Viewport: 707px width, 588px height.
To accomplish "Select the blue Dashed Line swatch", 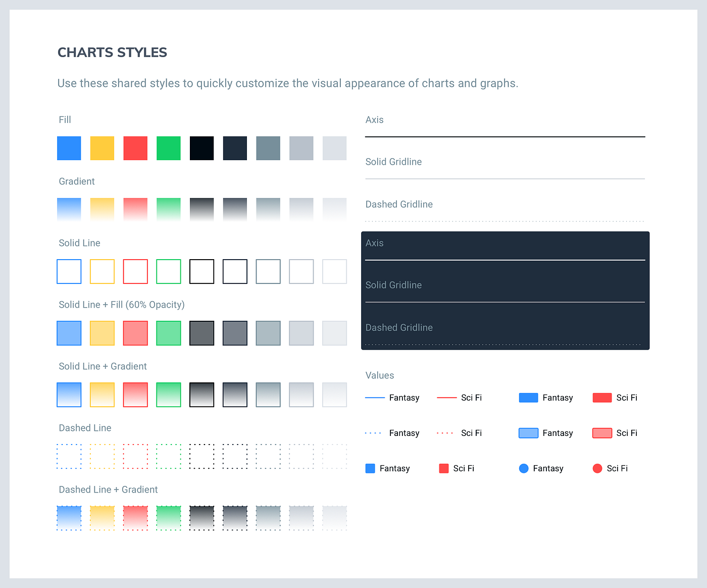I will point(69,456).
